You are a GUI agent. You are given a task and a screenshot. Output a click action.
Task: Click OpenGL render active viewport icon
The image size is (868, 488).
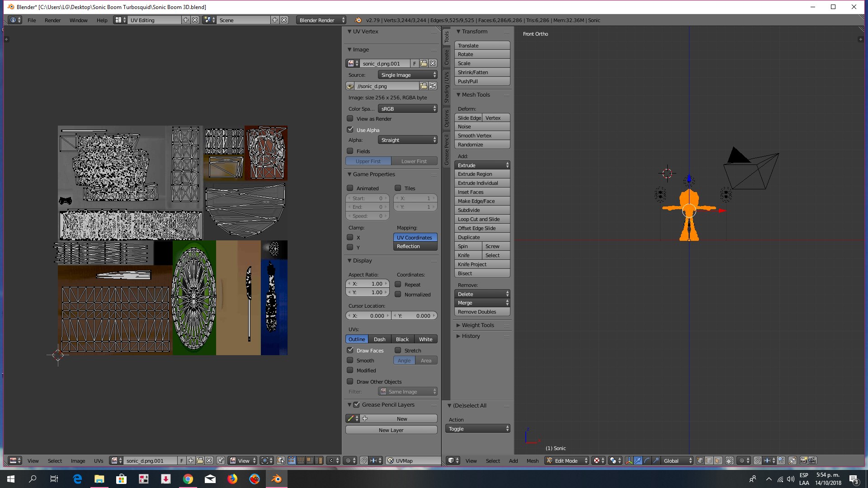coord(803,460)
